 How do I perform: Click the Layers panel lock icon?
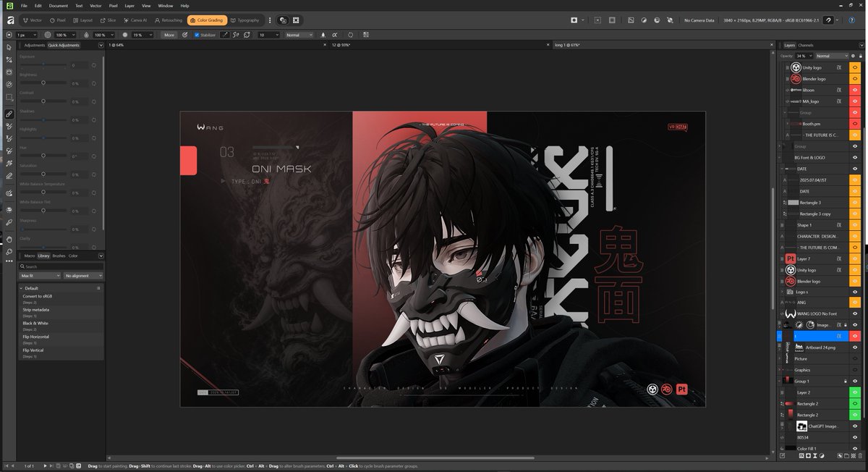pos(861,56)
